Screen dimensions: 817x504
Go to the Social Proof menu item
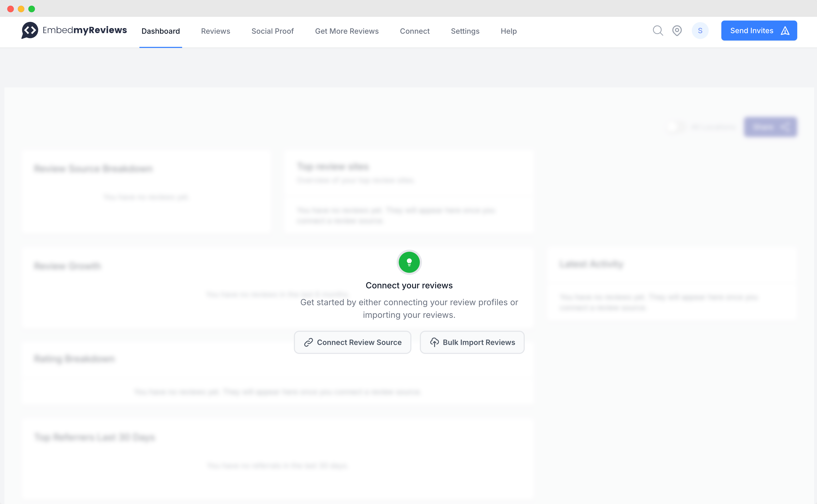click(272, 31)
